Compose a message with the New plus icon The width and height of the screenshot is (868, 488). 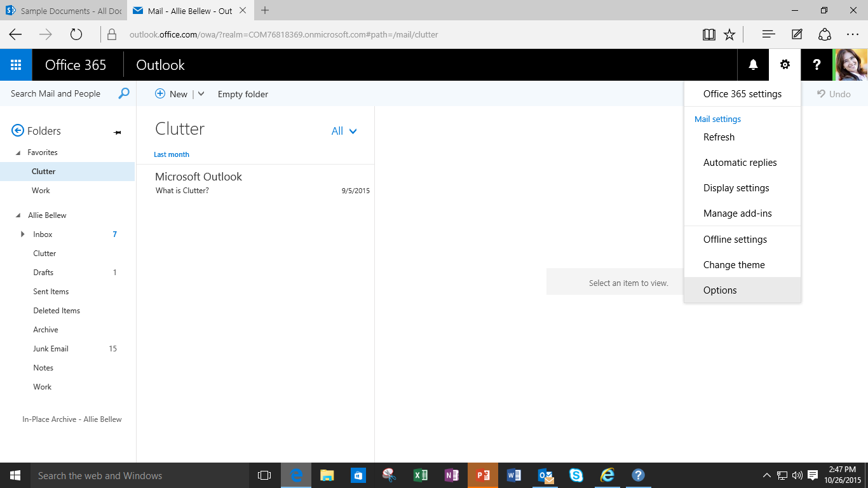(x=160, y=93)
